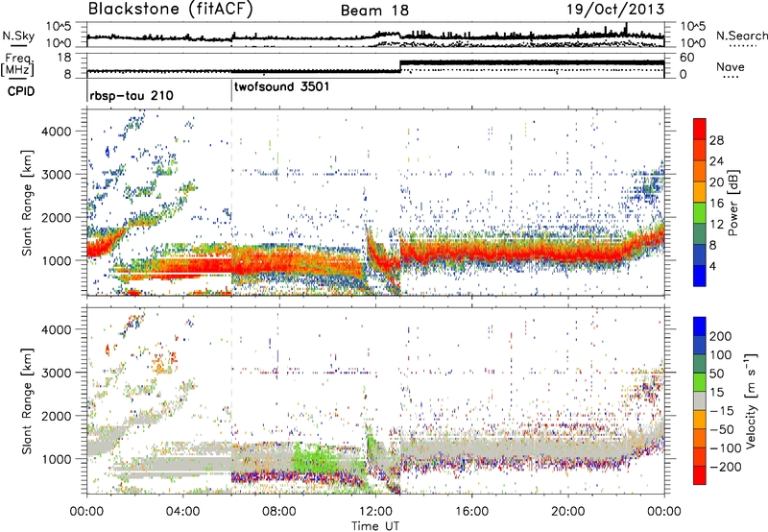This screenshot has width=768, height=532.
Task: Click the '4000' tick on the power panel
Action: click(x=56, y=132)
